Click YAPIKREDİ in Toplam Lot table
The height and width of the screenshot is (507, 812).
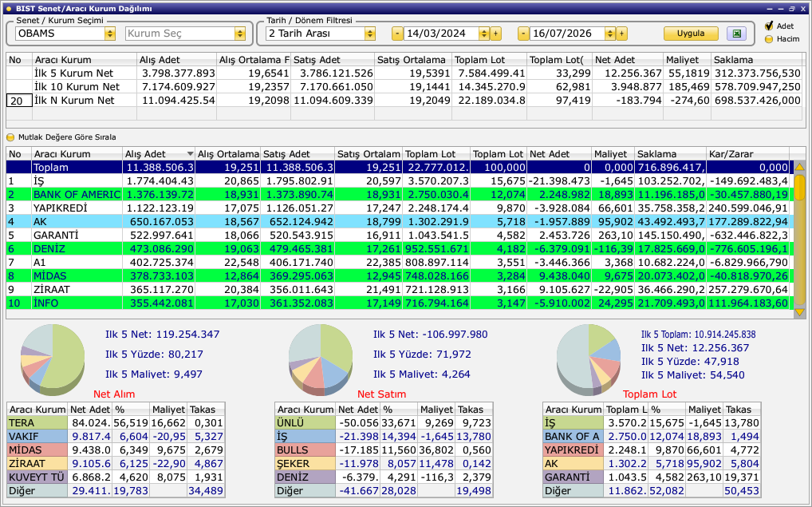574,450
